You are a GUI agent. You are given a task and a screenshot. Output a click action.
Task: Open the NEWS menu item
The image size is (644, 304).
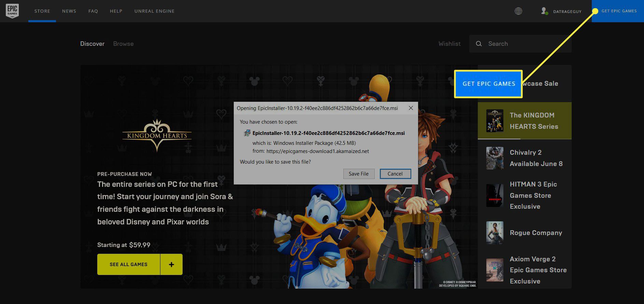69,11
